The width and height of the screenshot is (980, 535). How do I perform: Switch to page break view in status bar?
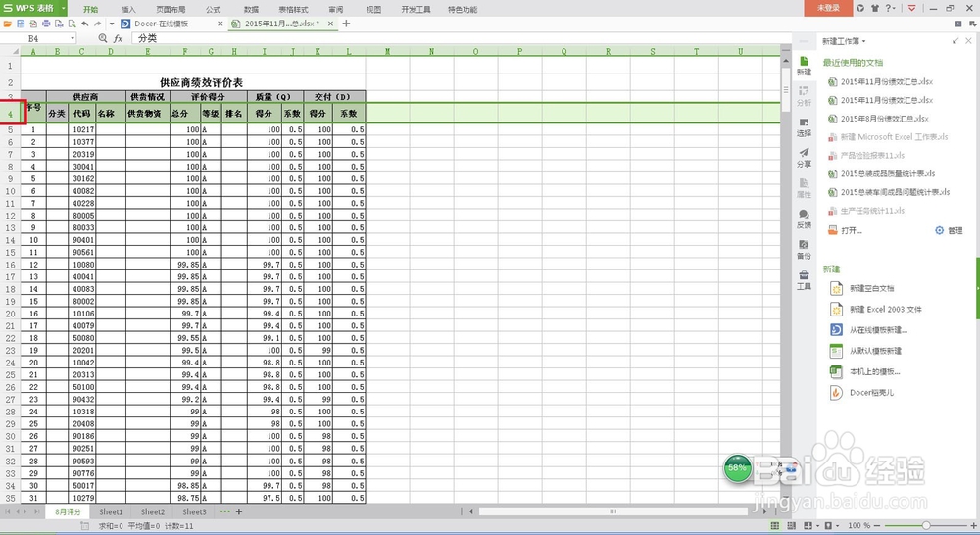pos(791,525)
